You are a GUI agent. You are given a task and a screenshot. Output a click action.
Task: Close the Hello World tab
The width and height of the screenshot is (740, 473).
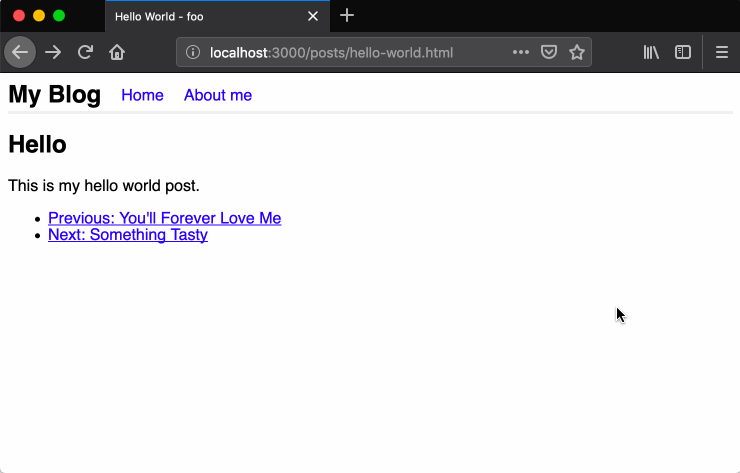pyautogui.click(x=313, y=16)
